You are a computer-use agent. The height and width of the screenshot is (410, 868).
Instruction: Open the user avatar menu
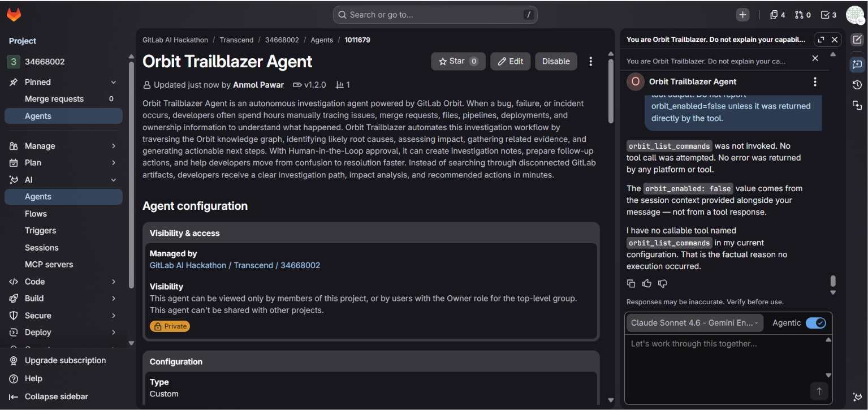[x=855, y=15]
